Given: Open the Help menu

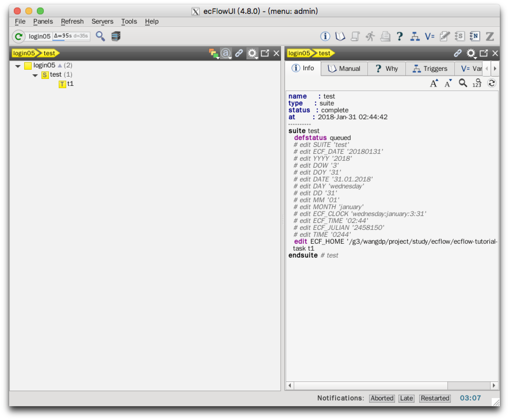Looking at the screenshot, I should (152, 22).
